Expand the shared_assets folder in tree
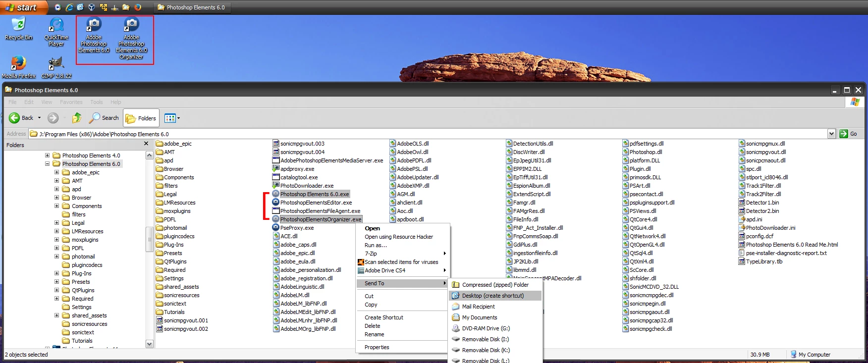 point(56,315)
